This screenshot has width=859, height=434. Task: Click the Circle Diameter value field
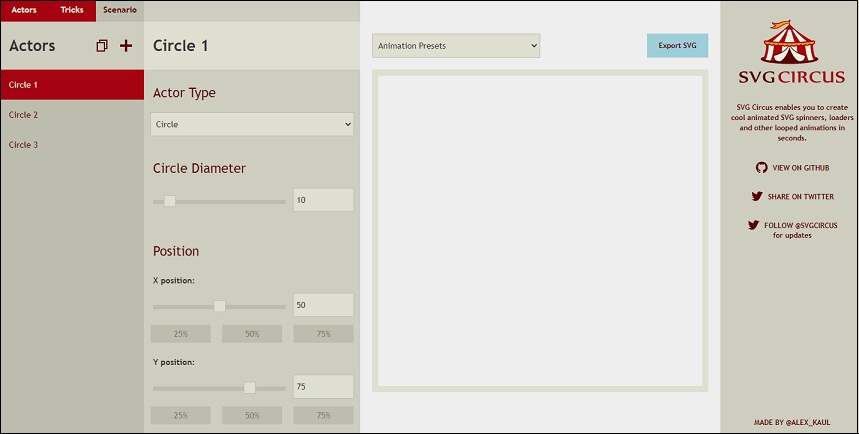click(323, 200)
